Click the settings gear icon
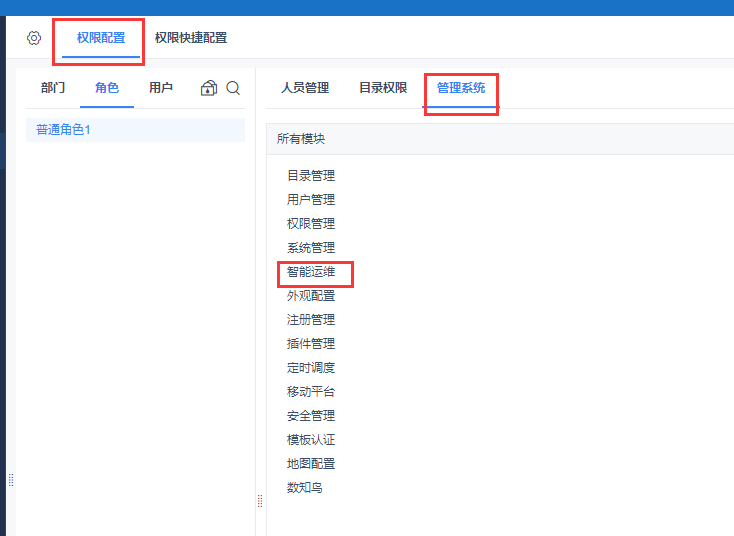734x536 pixels. click(x=34, y=38)
